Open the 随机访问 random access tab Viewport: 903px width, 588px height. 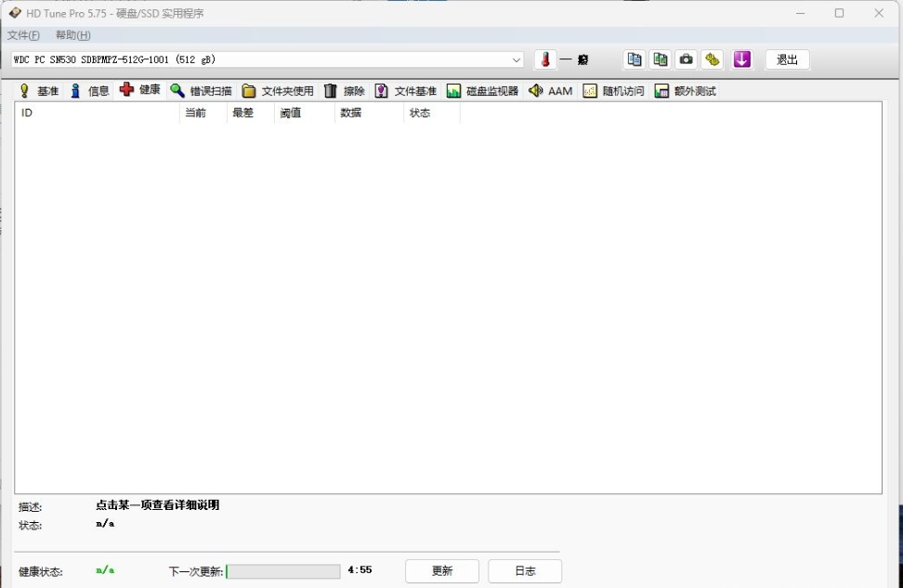613,91
